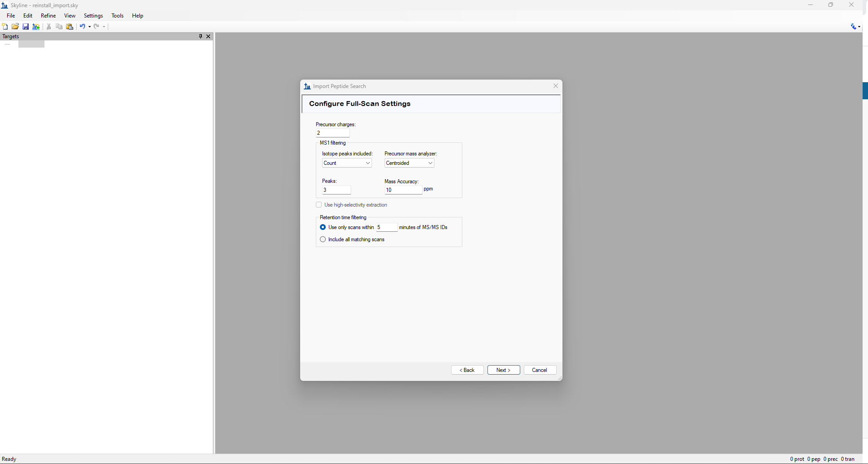
Task: Click the Paste clipboard icon
Action: click(x=70, y=27)
